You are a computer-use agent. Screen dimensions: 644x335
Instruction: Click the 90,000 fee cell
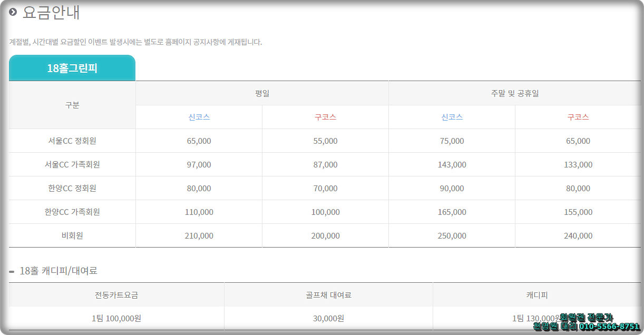click(x=452, y=188)
